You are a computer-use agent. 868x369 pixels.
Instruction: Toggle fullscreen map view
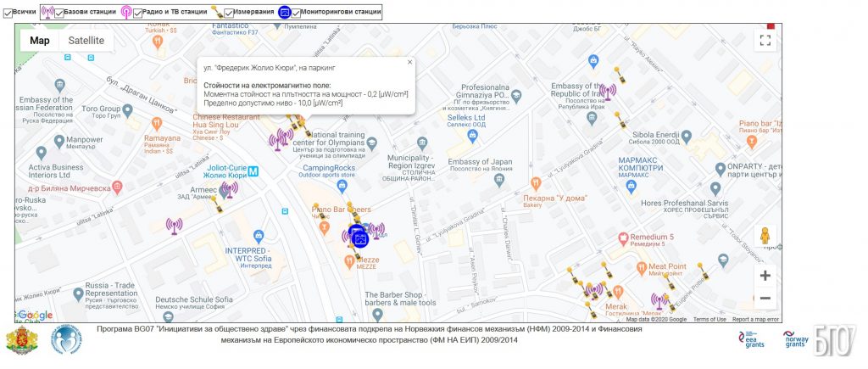(765, 41)
